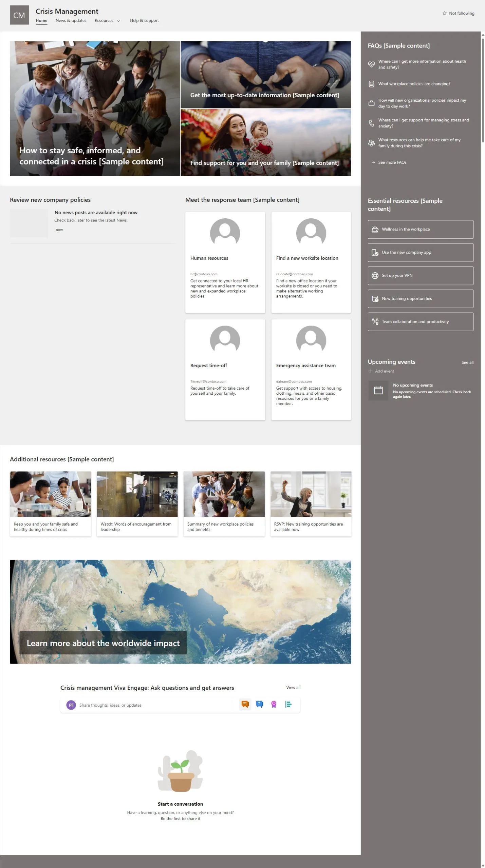Image resolution: width=485 pixels, height=868 pixels.
Task: Click the Wellness in the workplace coffee icon
Action: tap(375, 230)
